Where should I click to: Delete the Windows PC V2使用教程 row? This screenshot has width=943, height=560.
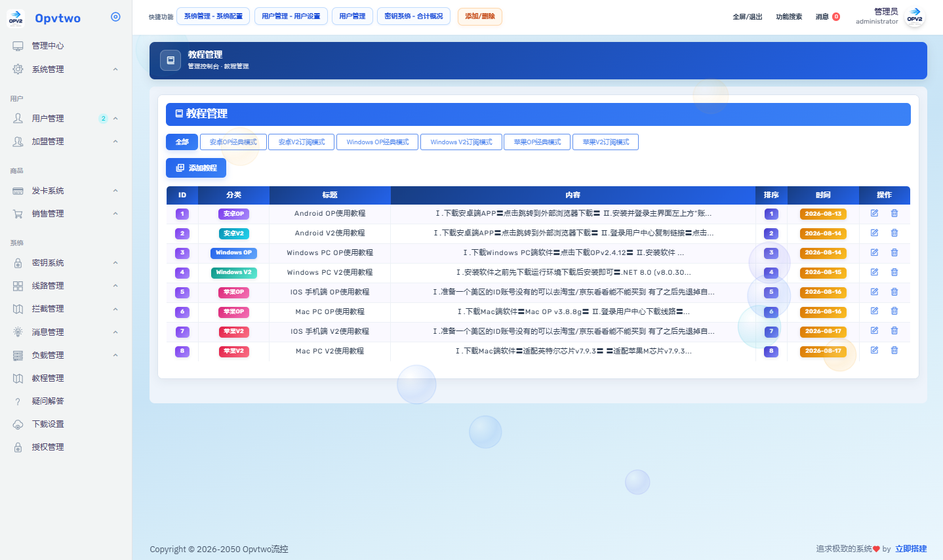point(894,272)
